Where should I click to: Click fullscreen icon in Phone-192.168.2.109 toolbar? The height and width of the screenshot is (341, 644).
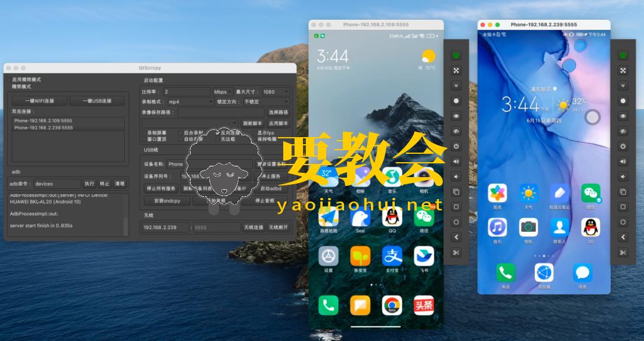pos(456,71)
